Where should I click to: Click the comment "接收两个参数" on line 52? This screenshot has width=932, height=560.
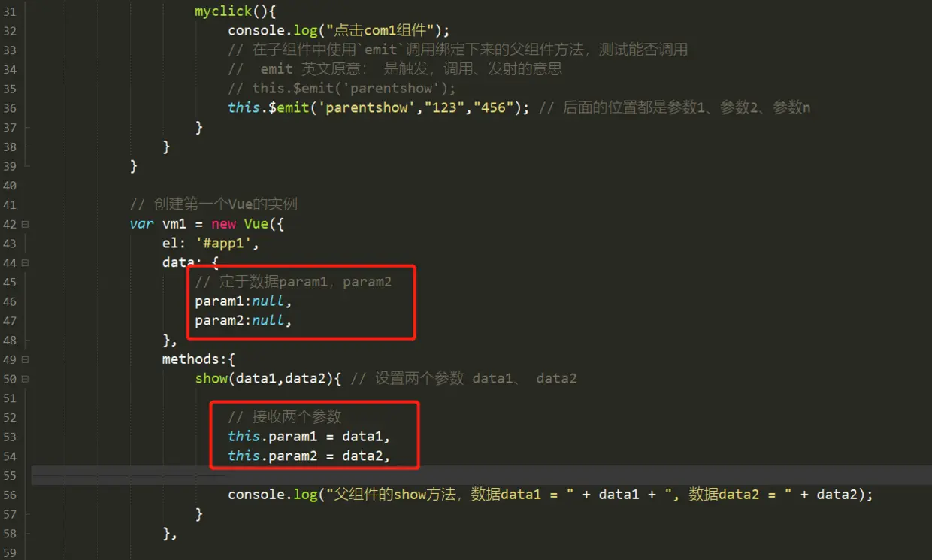(285, 417)
